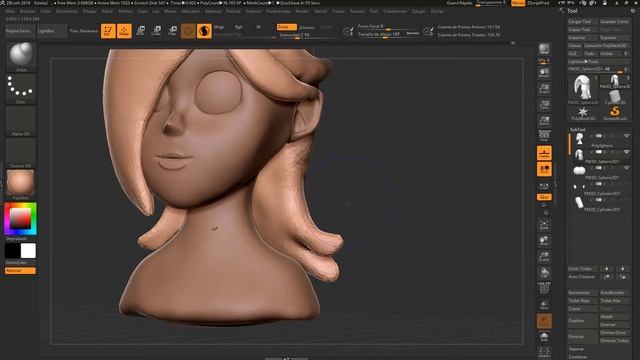The width and height of the screenshot is (640, 360).
Task: Toggle the Transp transparency icon
Action: click(x=544, y=305)
